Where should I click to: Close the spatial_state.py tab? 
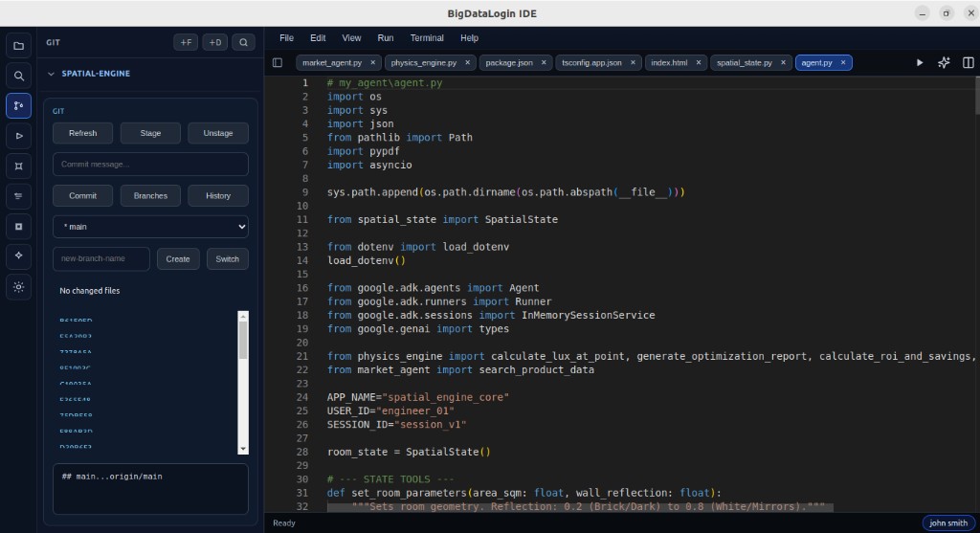pos(783,62)
